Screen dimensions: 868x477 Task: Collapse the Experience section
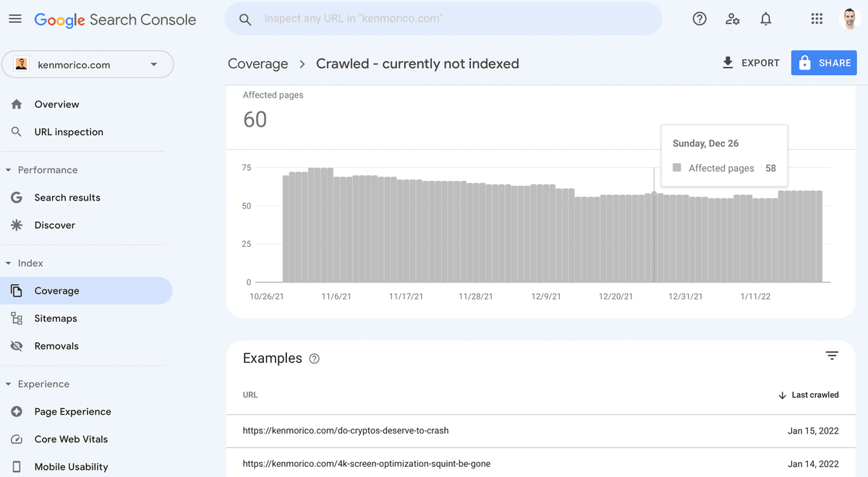pyautogui.click(x=9, y=384)
